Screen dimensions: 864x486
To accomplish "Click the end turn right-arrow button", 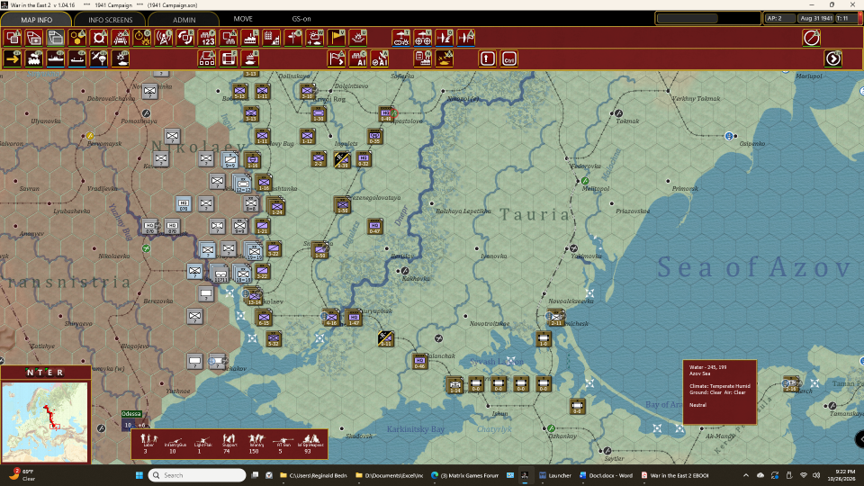I will tap(833, 58).
